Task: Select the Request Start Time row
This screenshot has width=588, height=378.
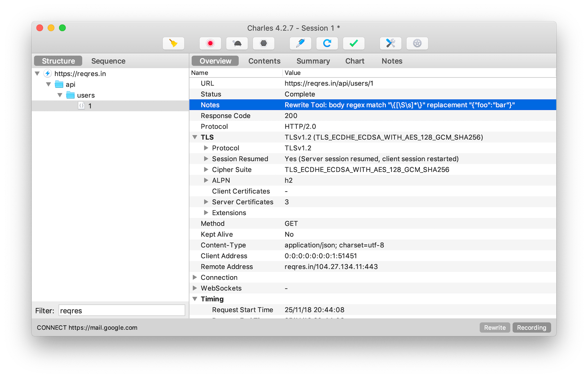Action: (373, 310)
